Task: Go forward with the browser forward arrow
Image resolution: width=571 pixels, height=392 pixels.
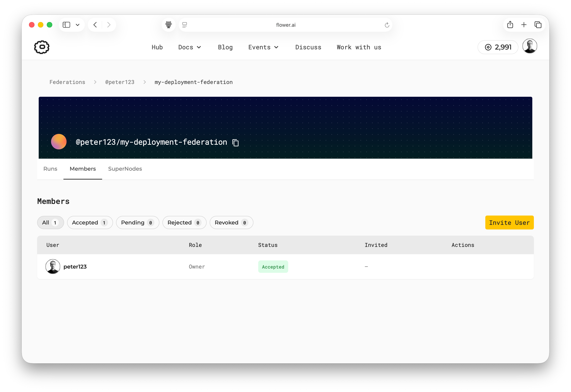Action: (109, 25)
